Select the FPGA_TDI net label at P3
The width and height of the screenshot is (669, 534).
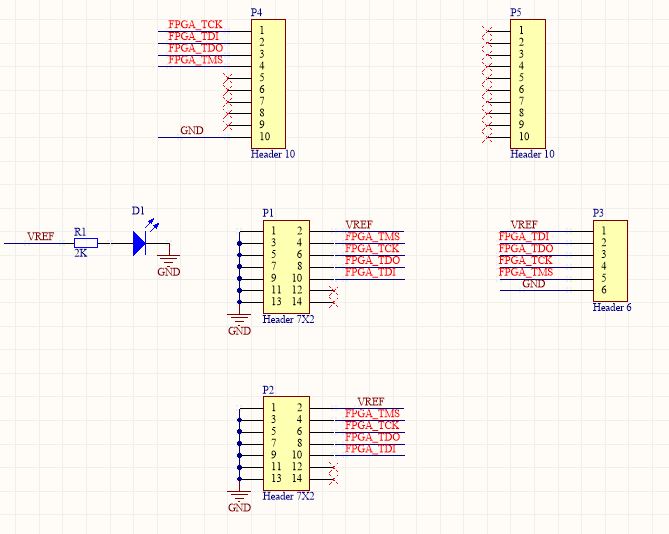click(x=524, y=237)
